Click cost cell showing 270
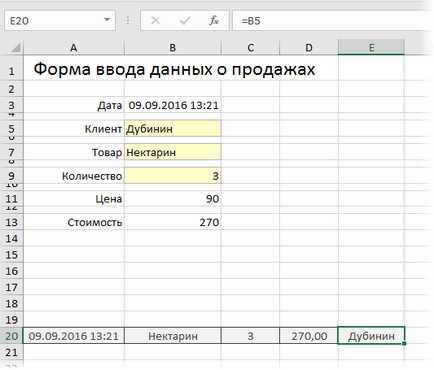 [x=173, y=222]
